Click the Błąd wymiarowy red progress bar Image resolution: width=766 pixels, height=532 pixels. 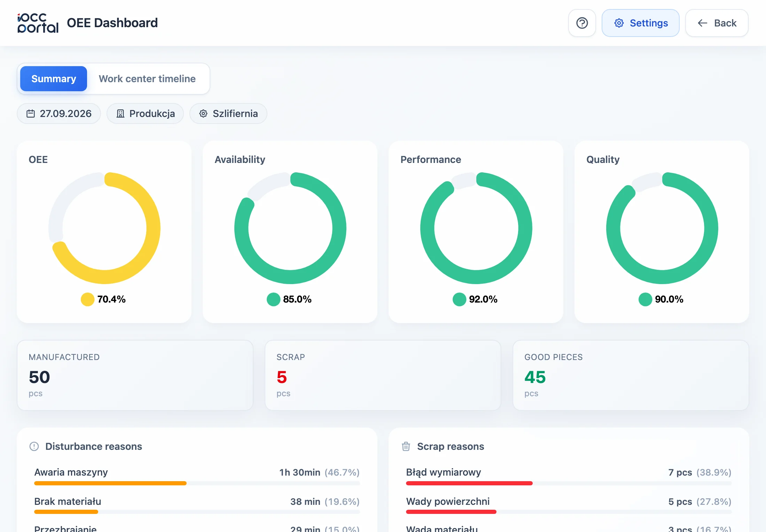coord(469,483)
